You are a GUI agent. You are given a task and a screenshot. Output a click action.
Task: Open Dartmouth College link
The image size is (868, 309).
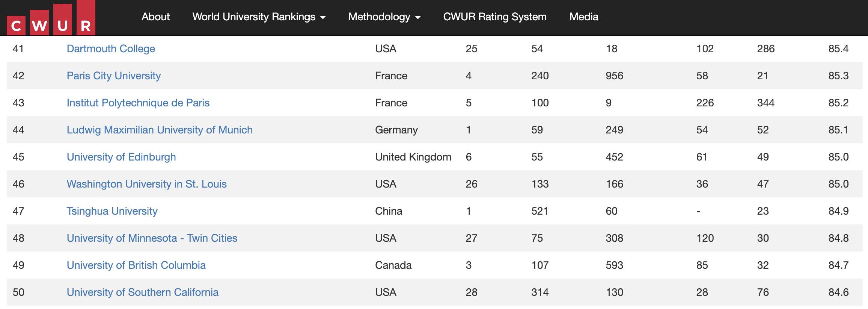click(111, 49)
